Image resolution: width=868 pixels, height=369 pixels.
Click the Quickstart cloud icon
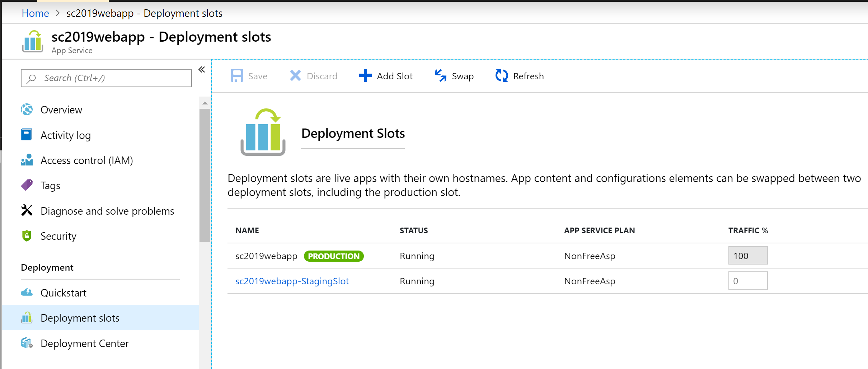pyautogui.click(x=27, y=293)
